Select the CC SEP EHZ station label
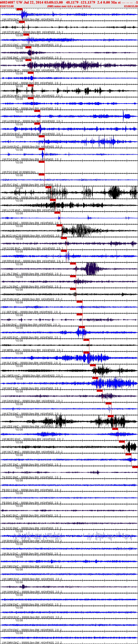 (x=31, y=312)
